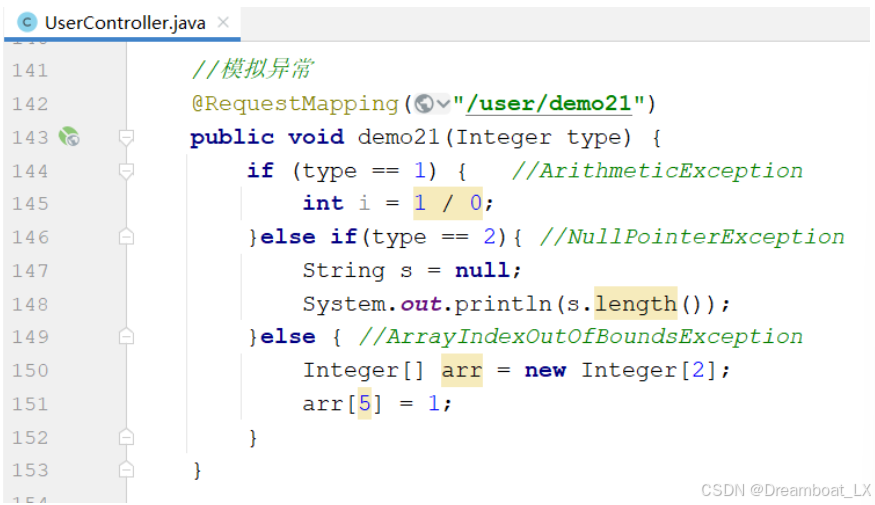Click line number 148 in gutter

[30, 304]
